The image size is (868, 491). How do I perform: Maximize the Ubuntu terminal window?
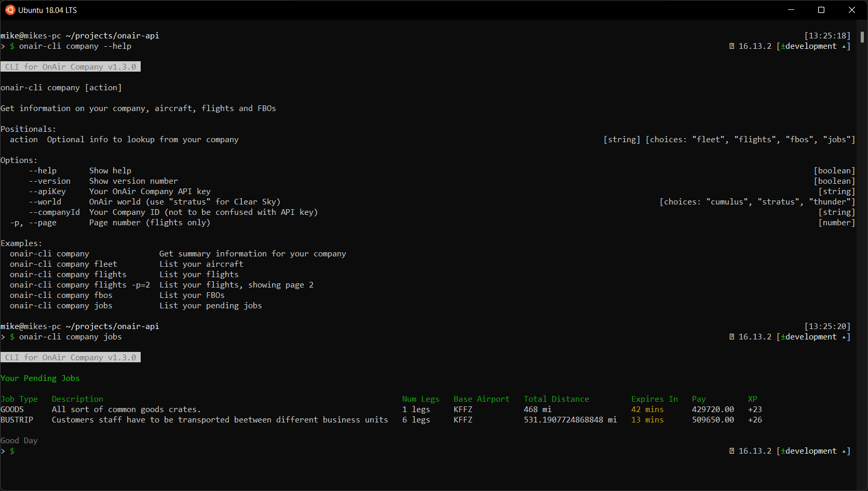821,10
